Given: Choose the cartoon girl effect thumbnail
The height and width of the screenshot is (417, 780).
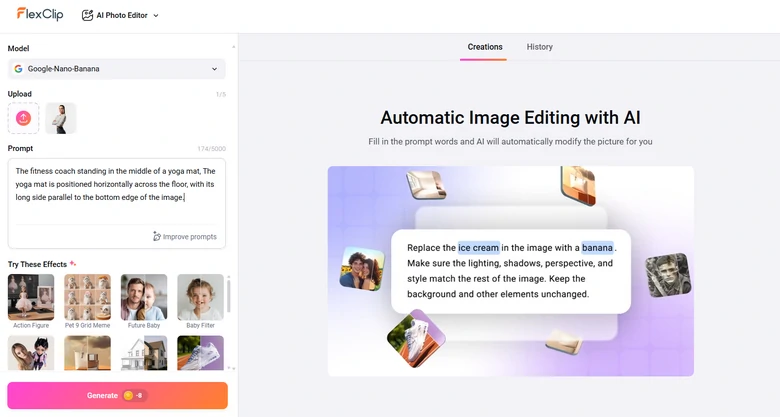Looking at the screenshot, I should click(31, 353).
